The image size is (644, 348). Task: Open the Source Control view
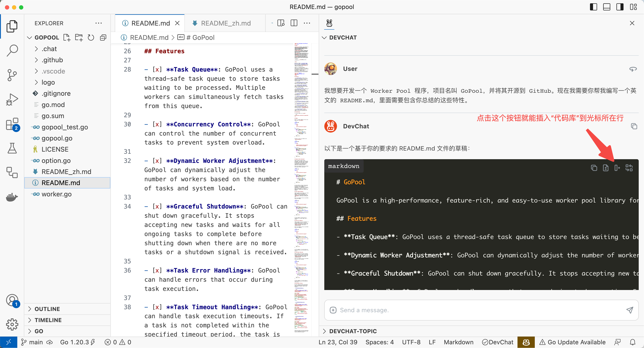(12, 75)
